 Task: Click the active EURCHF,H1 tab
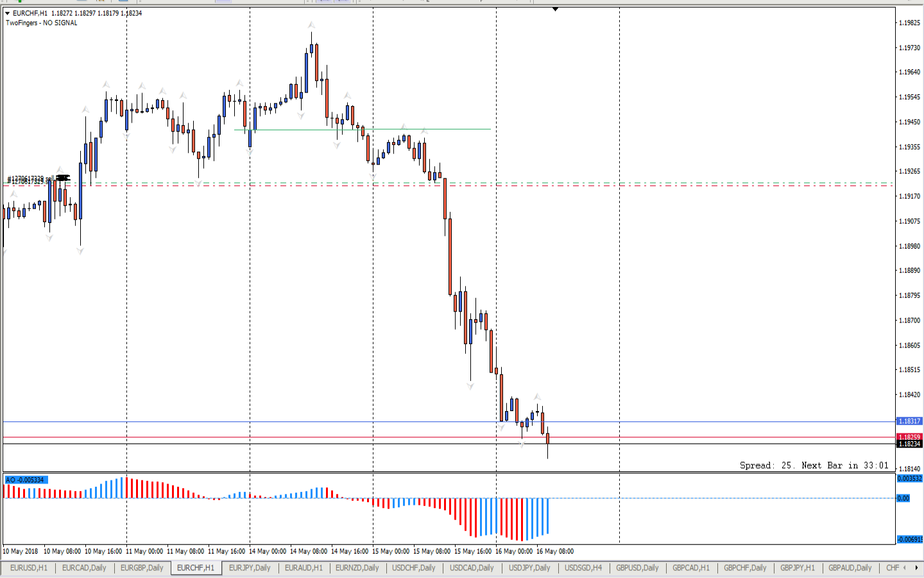(x=196, y=568)
